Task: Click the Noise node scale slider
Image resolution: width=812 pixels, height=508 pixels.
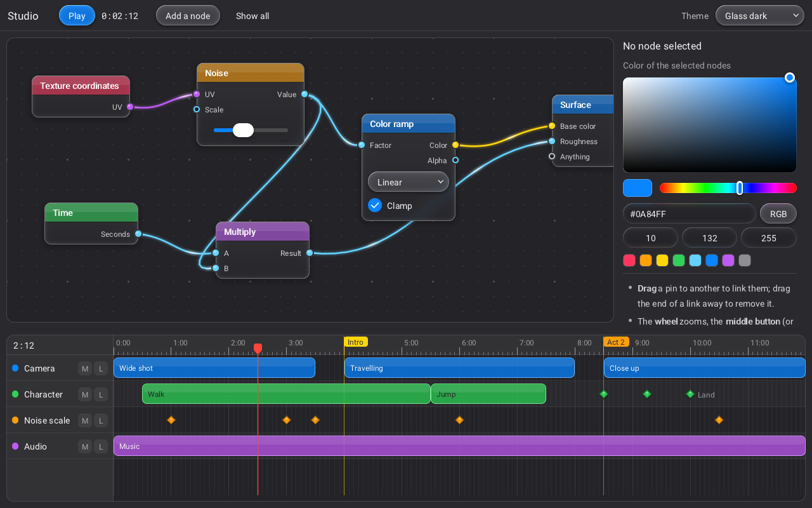Action: [x=251, y=130]
